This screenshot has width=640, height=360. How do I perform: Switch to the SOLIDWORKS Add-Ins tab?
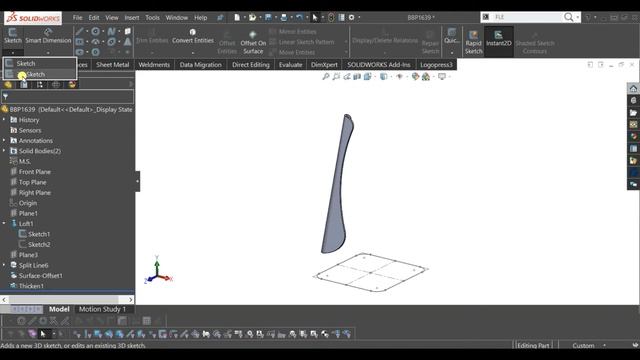(x=379, y=64)
